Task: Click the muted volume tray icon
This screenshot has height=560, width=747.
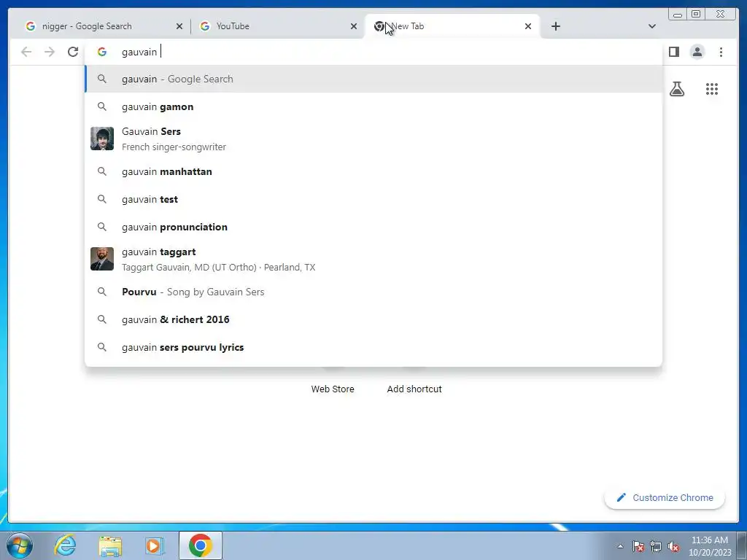Action: (x=673, y=546)
